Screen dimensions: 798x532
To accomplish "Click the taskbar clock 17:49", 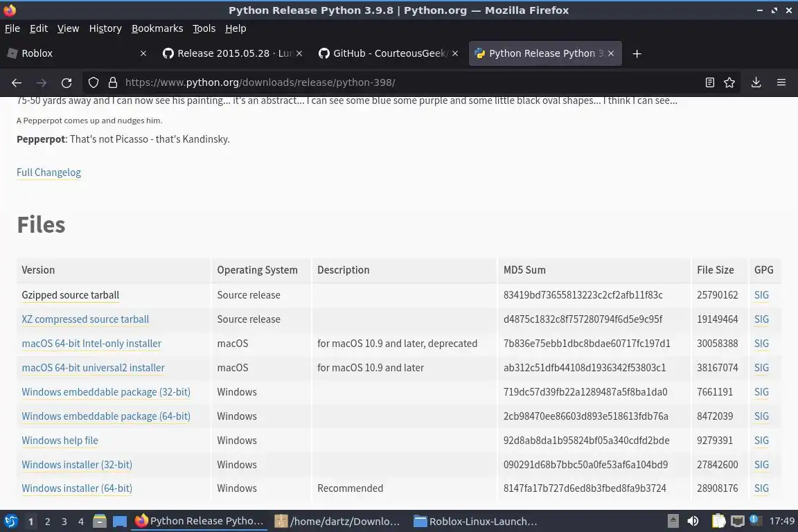I will (781, 521).
